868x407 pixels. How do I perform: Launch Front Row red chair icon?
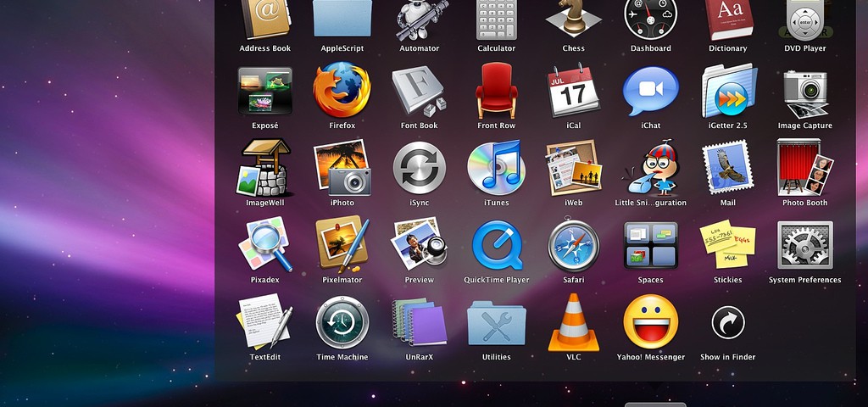tap(497, 90)
